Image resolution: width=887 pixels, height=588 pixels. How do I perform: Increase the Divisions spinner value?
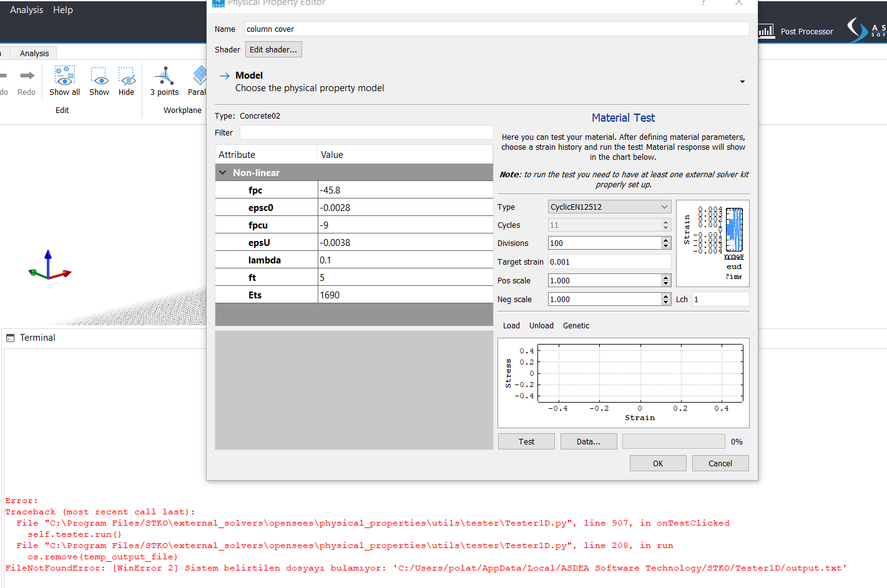pos(666,240)
